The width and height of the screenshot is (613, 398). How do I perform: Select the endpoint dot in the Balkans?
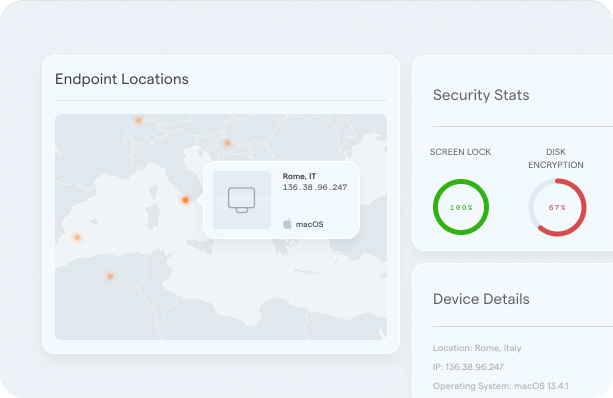(x=227, y=143)
